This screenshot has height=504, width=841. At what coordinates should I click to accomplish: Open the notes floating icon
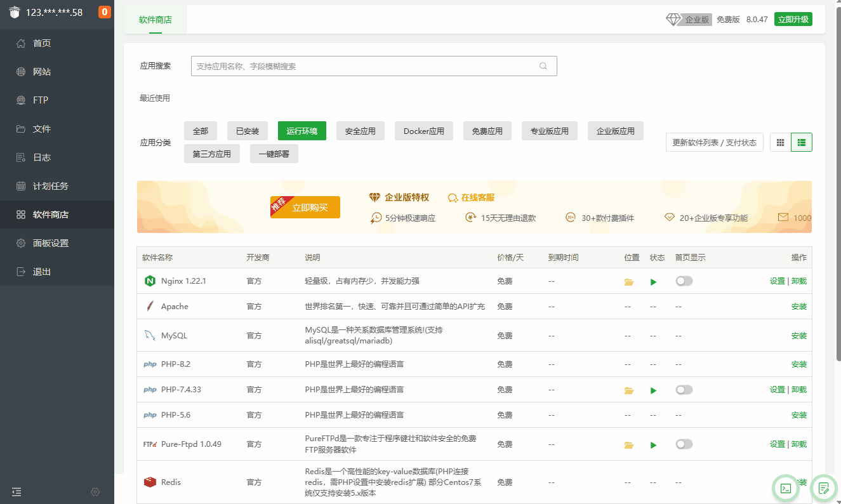click(824, 488)
